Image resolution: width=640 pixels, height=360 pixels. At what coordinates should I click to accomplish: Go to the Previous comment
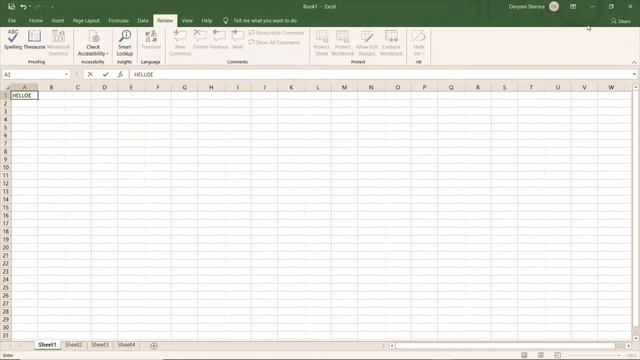click(219, 40)
